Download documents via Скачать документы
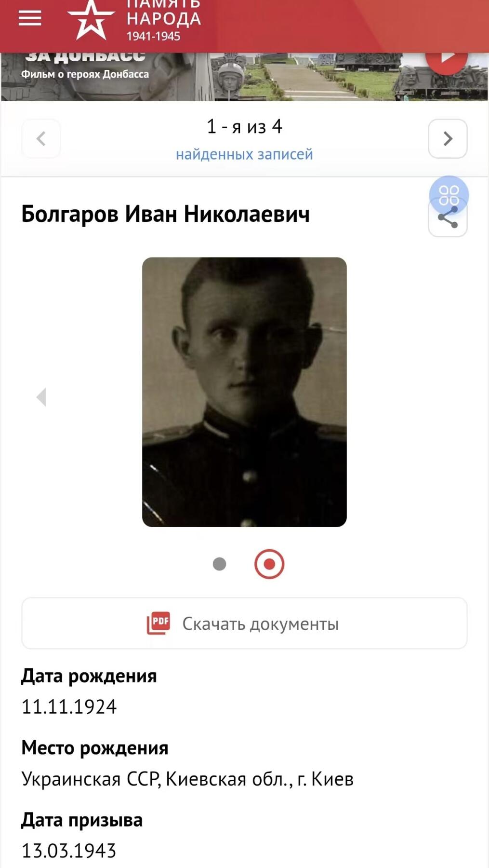The height and width of the screenshot is (868, 489). (x=244, y=624)
